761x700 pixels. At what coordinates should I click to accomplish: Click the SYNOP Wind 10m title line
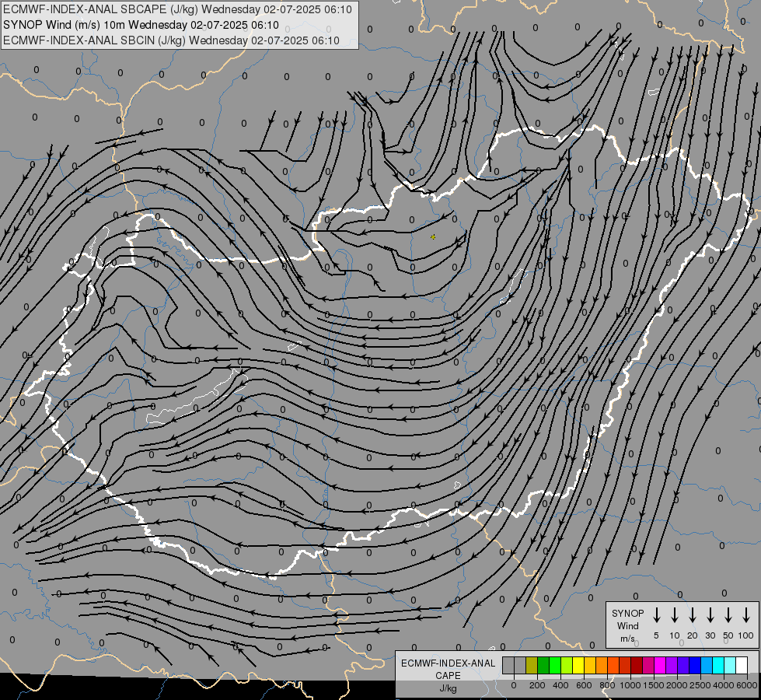click(x=141, y=25)
